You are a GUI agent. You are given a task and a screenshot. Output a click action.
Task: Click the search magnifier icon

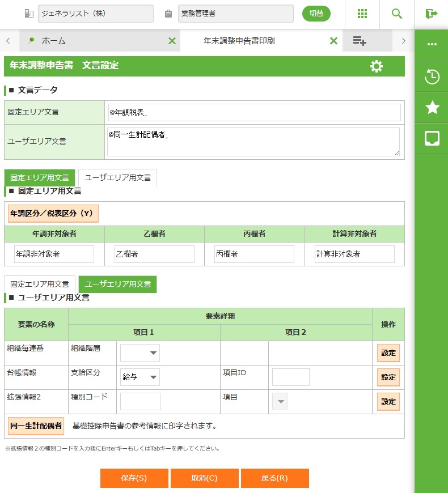[x=397, y=14]
